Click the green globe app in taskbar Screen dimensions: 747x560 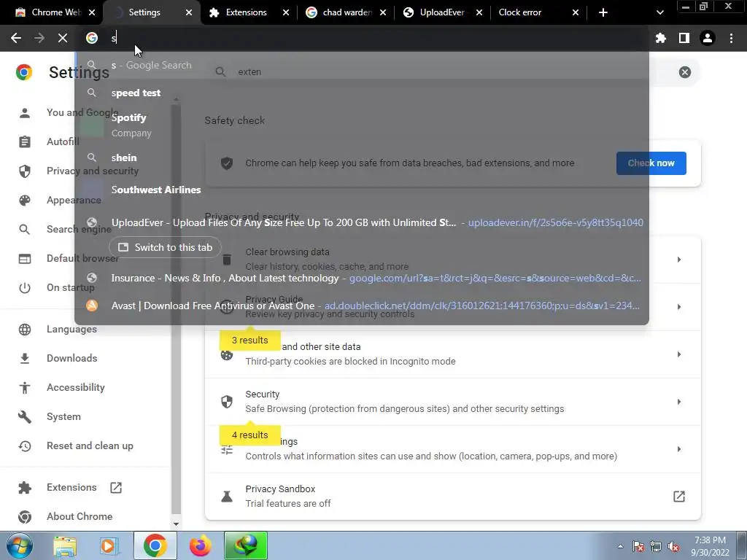[x=246, y=545]
